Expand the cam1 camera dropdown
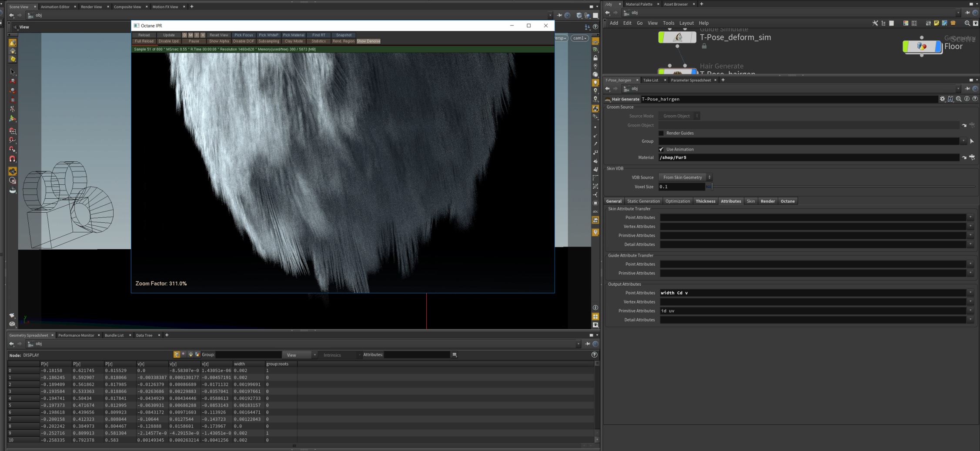Screen dimensions: 980x451 [579, 38]
